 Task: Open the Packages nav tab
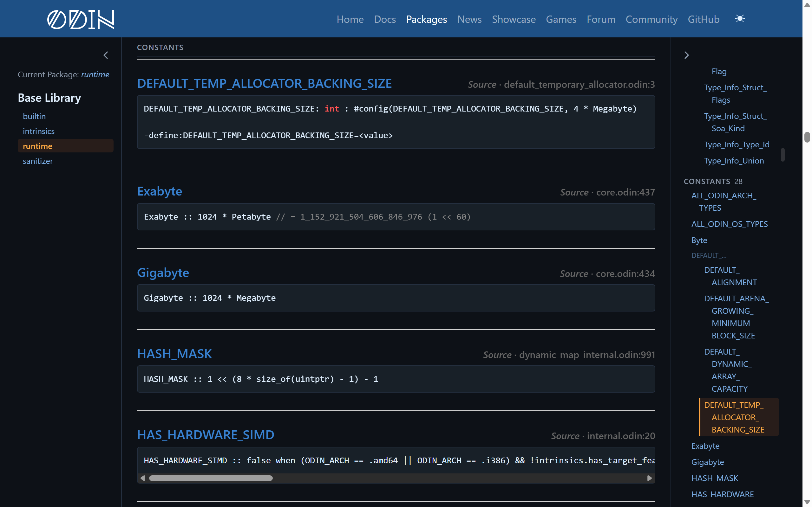pos(427,19)
